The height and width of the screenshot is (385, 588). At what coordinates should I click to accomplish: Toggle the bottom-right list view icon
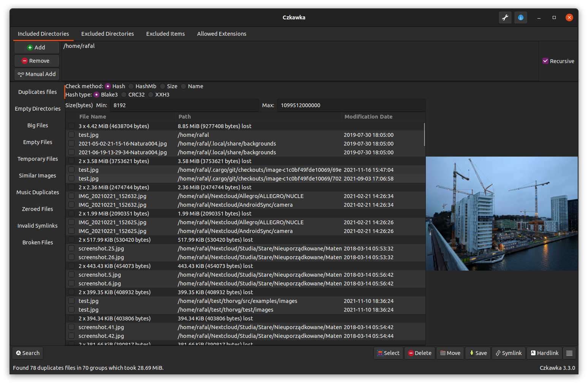[x=569, y=353]
